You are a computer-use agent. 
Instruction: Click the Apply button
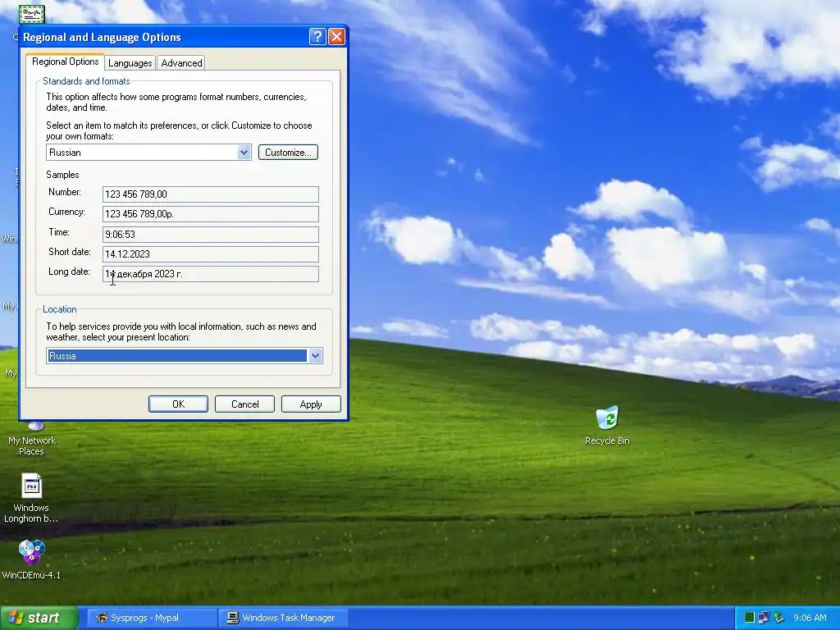(311, 404)
